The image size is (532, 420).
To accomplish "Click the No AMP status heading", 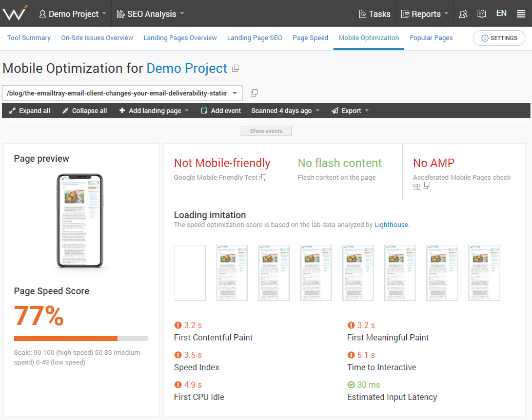I will click(434, 163).
